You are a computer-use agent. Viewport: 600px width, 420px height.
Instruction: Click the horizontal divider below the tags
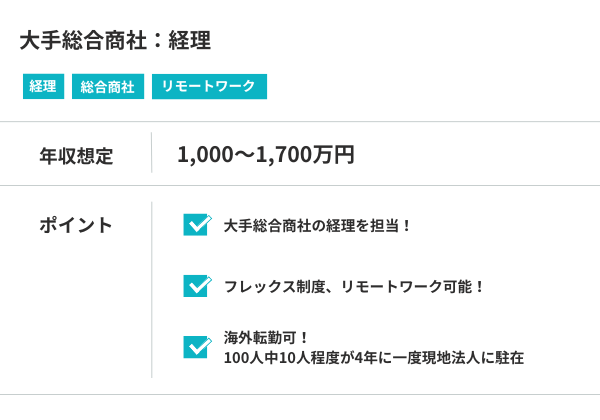click(x=300, y=122)
